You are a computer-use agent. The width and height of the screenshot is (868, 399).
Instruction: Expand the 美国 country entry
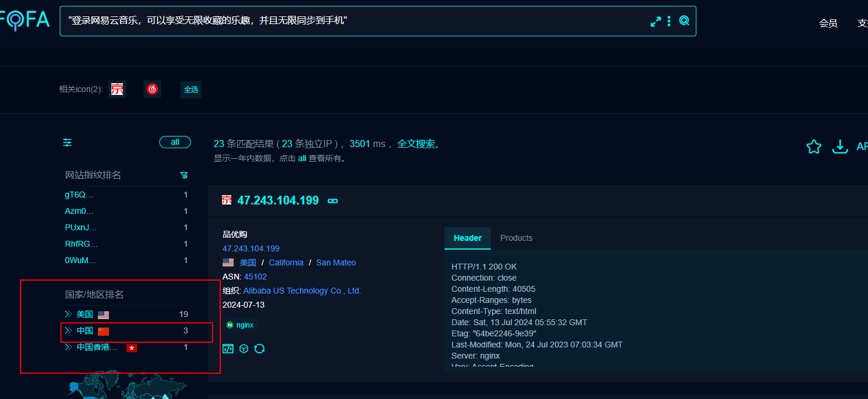(68, 315)
